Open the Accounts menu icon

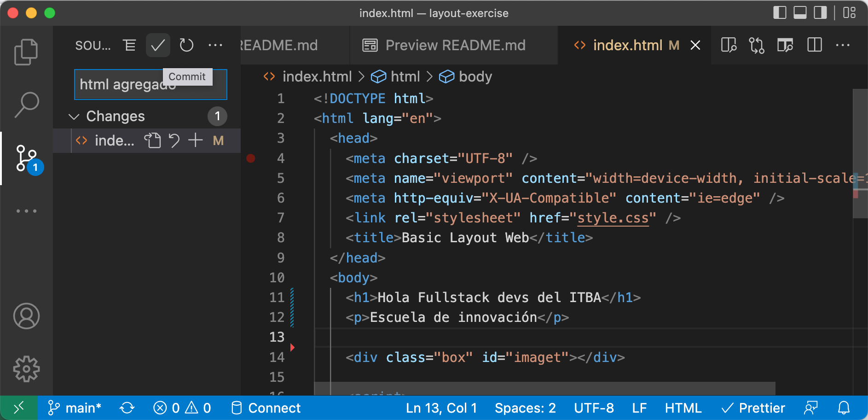26,316
